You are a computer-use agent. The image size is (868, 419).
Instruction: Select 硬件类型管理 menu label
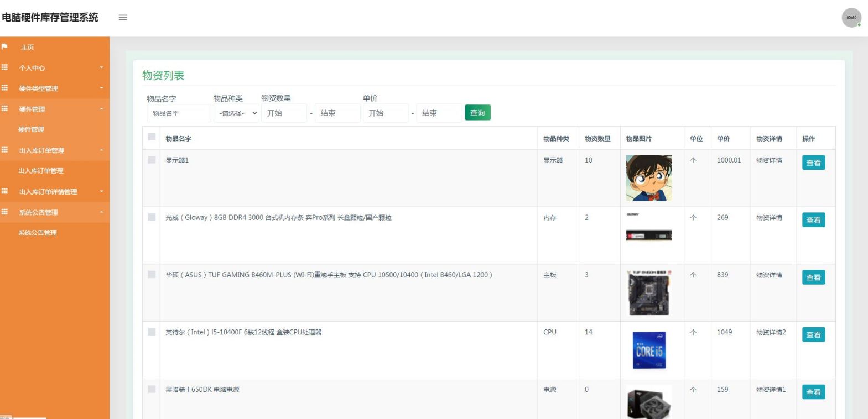tap(38, 88)
